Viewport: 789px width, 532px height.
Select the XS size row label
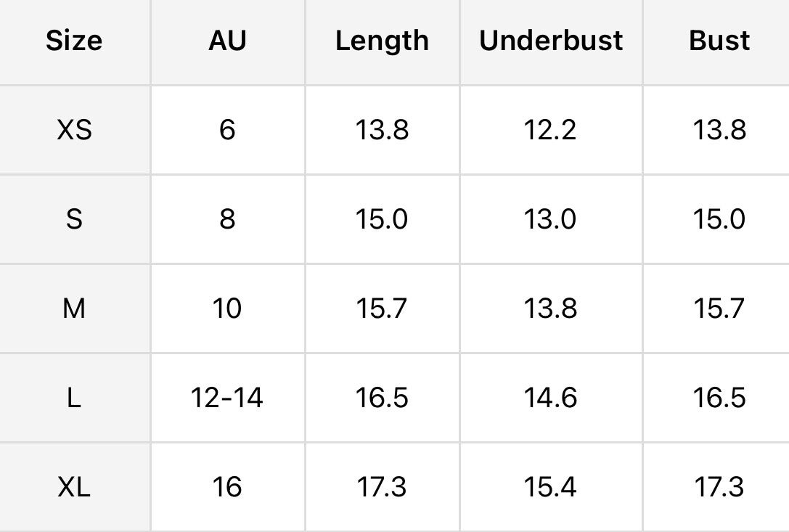point(74,130)
